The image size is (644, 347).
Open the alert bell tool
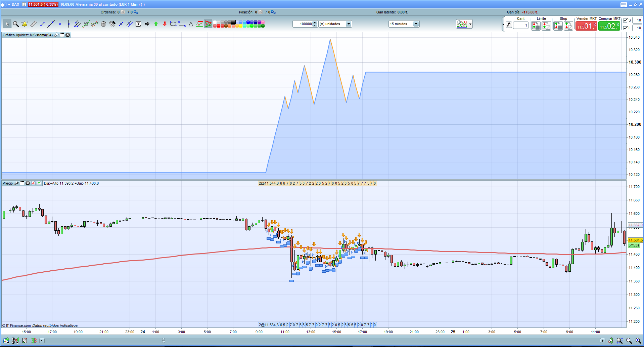click(x=25, y=24)
